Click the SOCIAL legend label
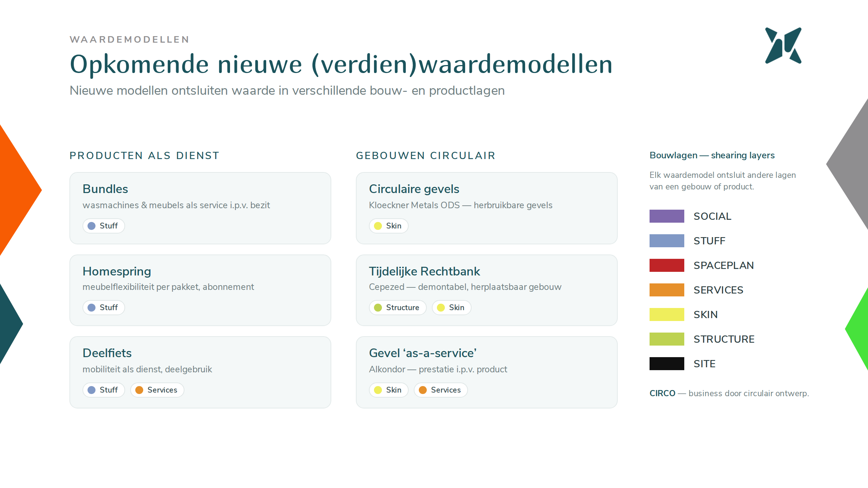This screenshot has width=868, height=488. click(x=712, y=216)
